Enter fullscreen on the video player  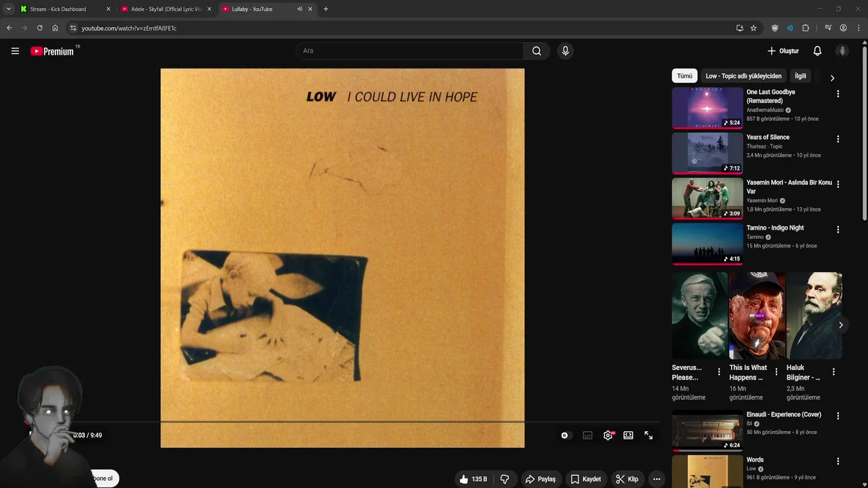click(648, 435)
